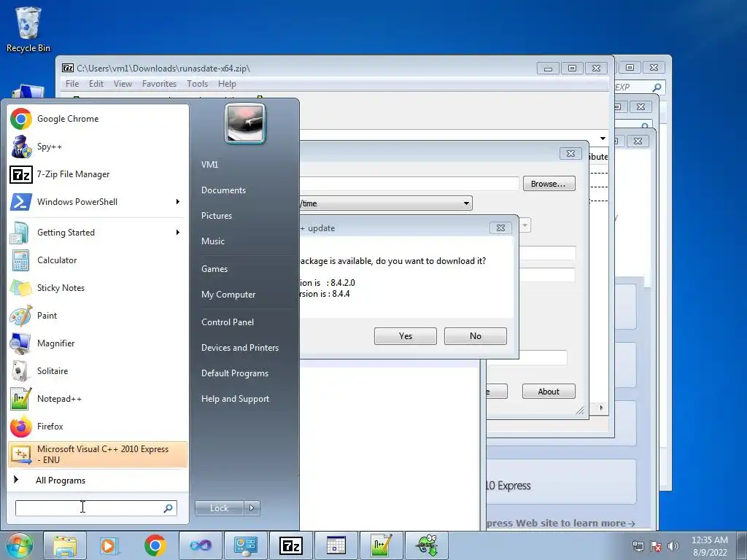Open the Tools menu in 7-Zip
Viewport: 747px width, 560px height.
(197, 84)
